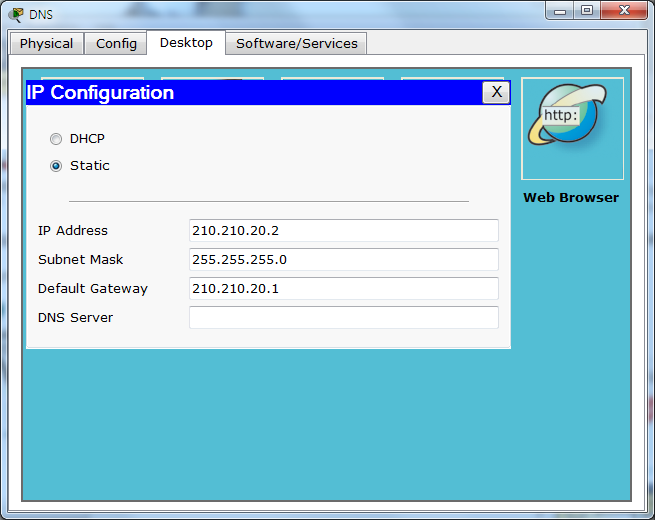Click the Web Browser label

tap(571, 198)
